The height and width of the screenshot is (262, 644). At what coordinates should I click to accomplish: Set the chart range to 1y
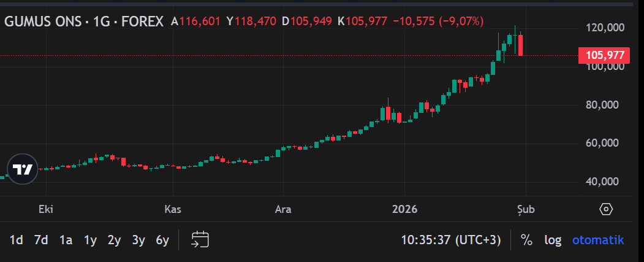(x=90, y=240)
